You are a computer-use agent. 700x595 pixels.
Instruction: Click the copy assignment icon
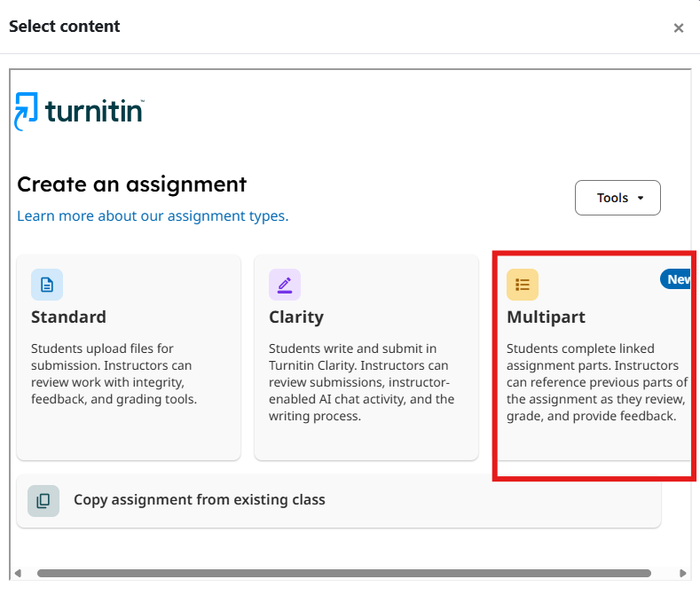43,501
